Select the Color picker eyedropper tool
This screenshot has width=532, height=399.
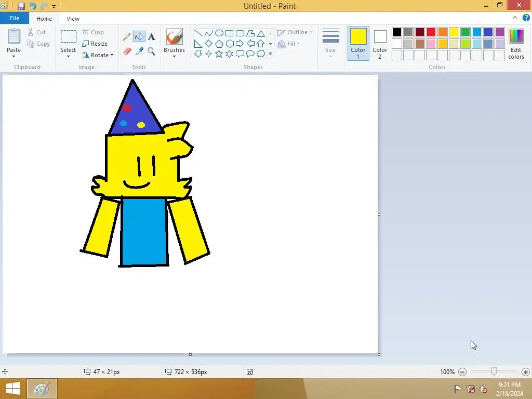139,51
